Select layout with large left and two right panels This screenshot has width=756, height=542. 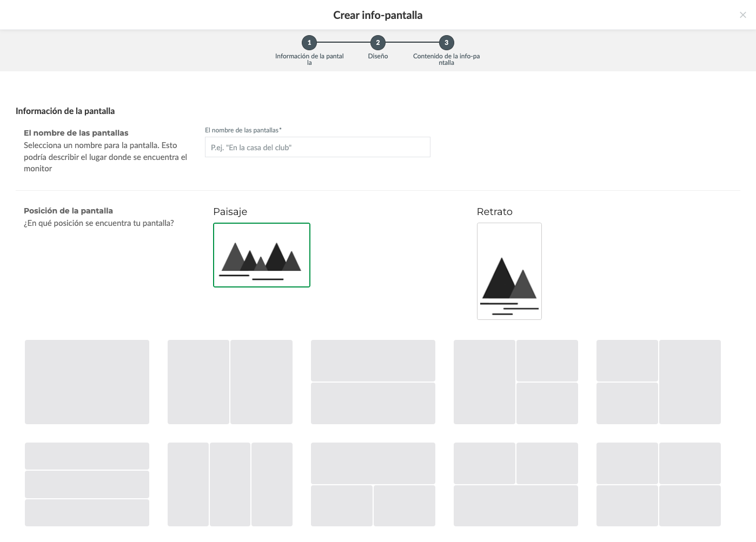[x=515, y=382]
